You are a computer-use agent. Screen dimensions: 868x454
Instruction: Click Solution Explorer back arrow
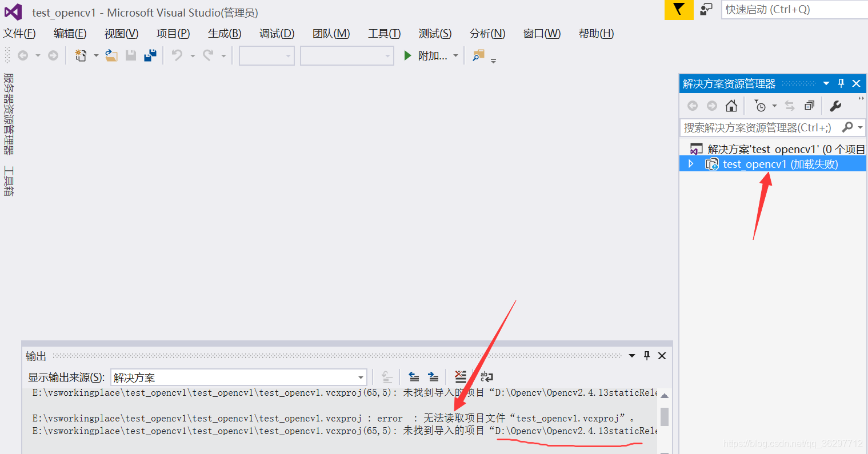pyautogui.click(x=693, y=106)
